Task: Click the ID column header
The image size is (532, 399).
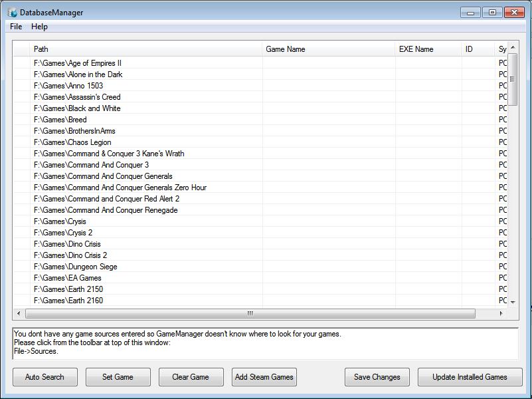Action: click(x=478, y=49)
